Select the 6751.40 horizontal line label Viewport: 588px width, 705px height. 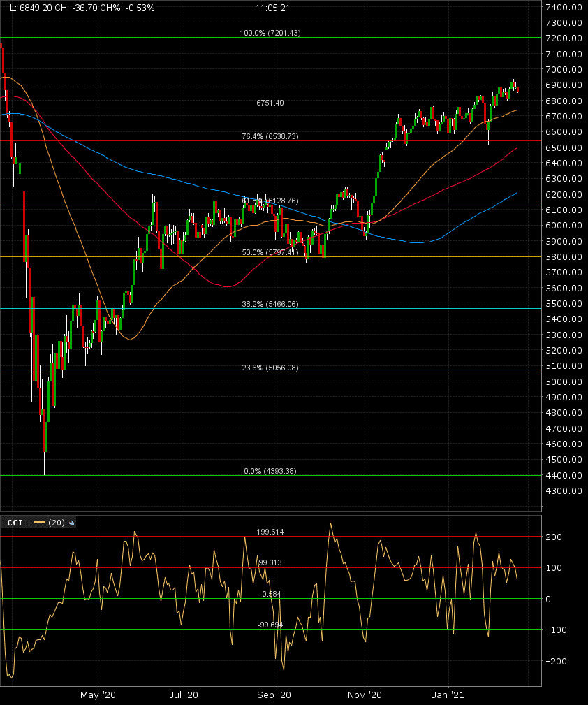pyautogui.click(x=270, y=103)
